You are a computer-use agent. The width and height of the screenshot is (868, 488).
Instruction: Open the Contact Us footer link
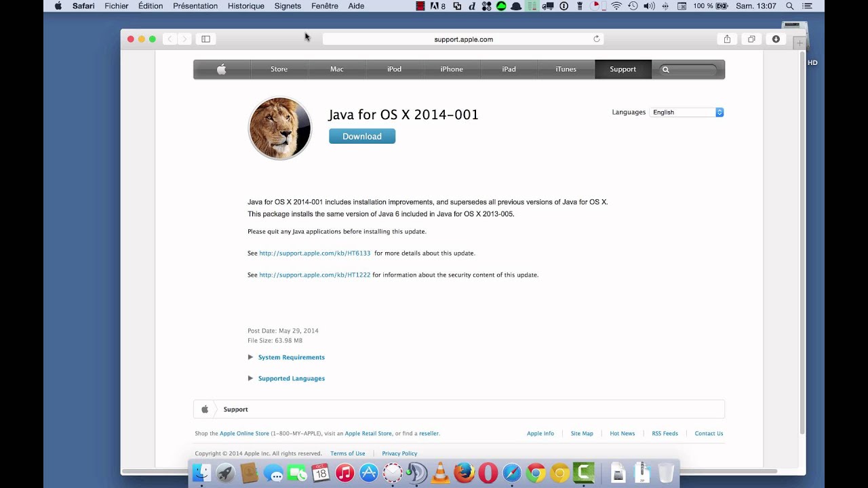(x=709, y=433)
